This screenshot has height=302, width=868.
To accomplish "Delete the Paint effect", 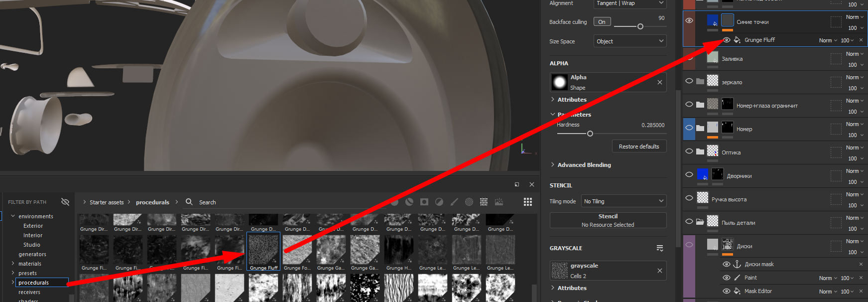I will [861, 278].
